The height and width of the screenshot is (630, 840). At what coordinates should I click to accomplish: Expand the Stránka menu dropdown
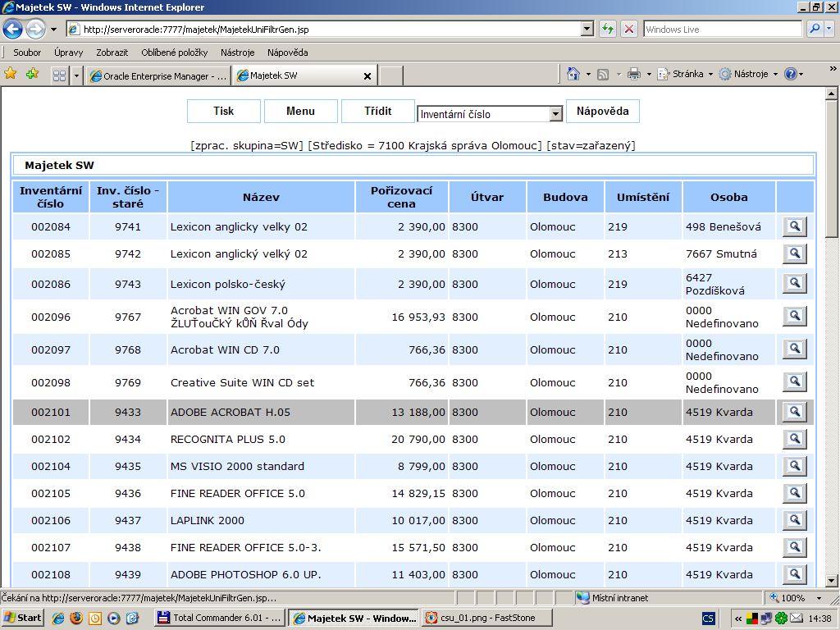point(689,75)
